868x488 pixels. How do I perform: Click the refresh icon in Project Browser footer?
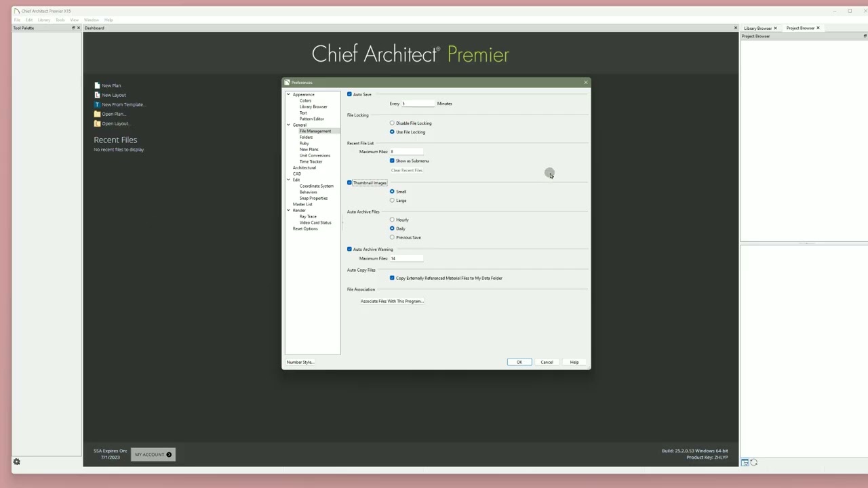(x=753, y=462)
